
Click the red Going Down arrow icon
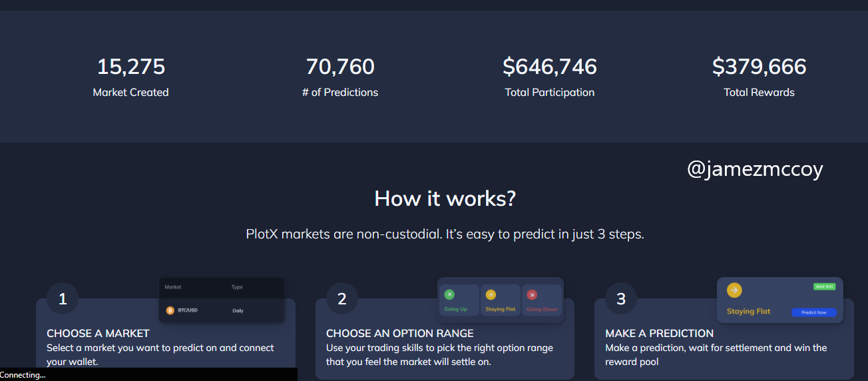(532, 294)
